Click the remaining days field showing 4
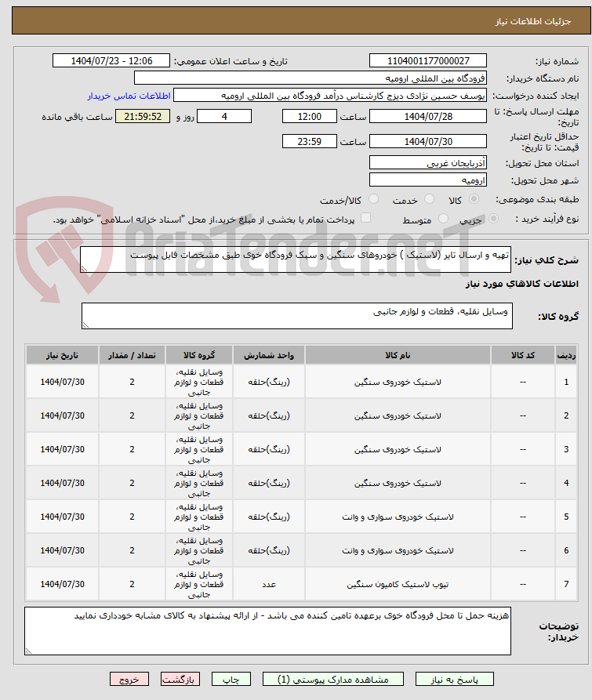The image size is (592, 700). [224, 116]
